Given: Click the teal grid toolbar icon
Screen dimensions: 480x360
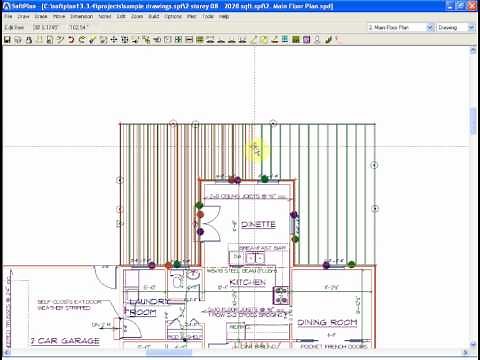Looking at the screenshot, I should click(285, 40).
